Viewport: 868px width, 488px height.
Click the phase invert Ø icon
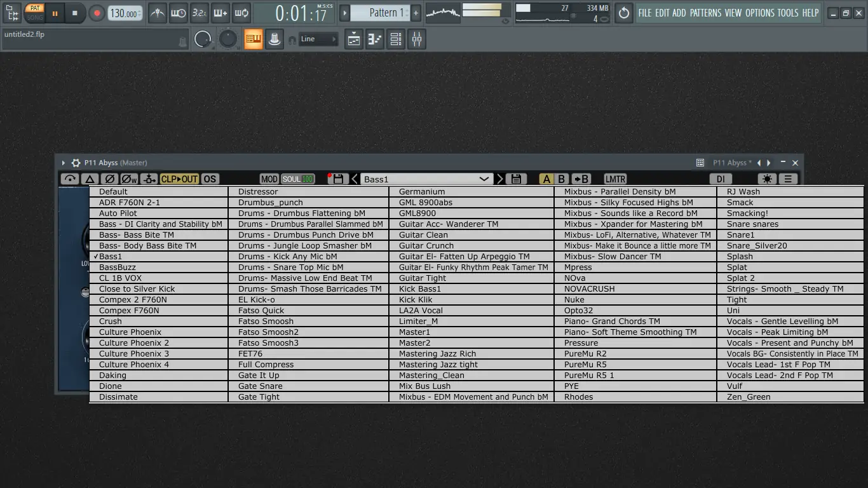tap(109, 179)
